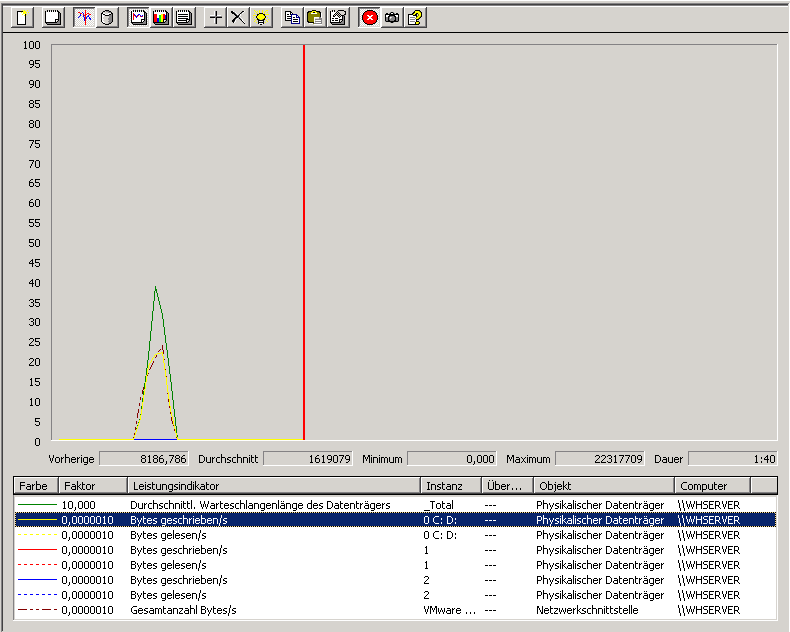790x632 pixels.
Task: Select Bytes geschrieben/s row for instance 0 C: D:
Action: pos(396,520)
